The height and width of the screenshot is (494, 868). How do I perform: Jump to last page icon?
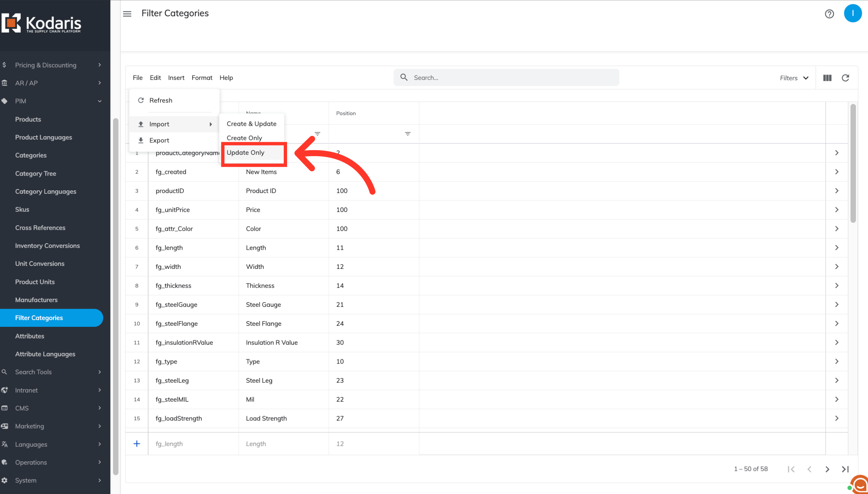click(845, 469)
